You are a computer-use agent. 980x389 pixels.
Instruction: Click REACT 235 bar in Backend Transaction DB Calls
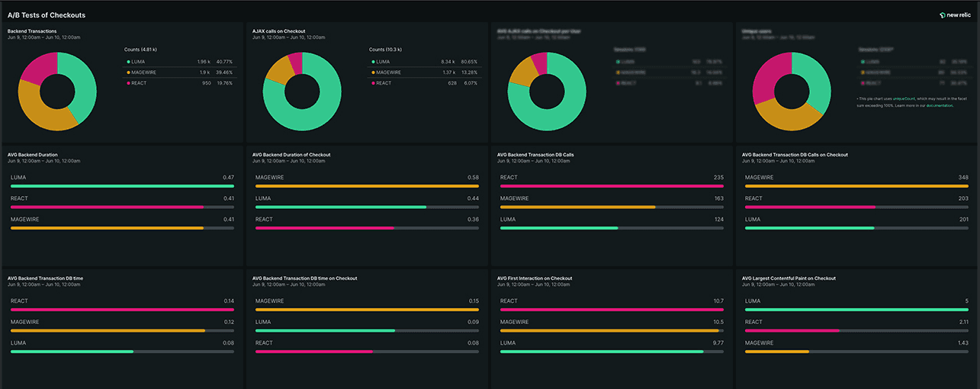point(612,185)
